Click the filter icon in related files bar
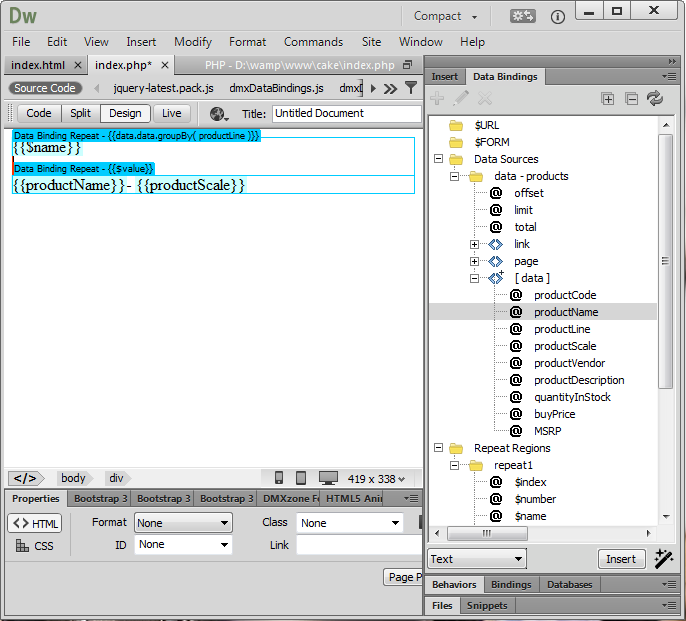The image size is (686, 621). 410,88
